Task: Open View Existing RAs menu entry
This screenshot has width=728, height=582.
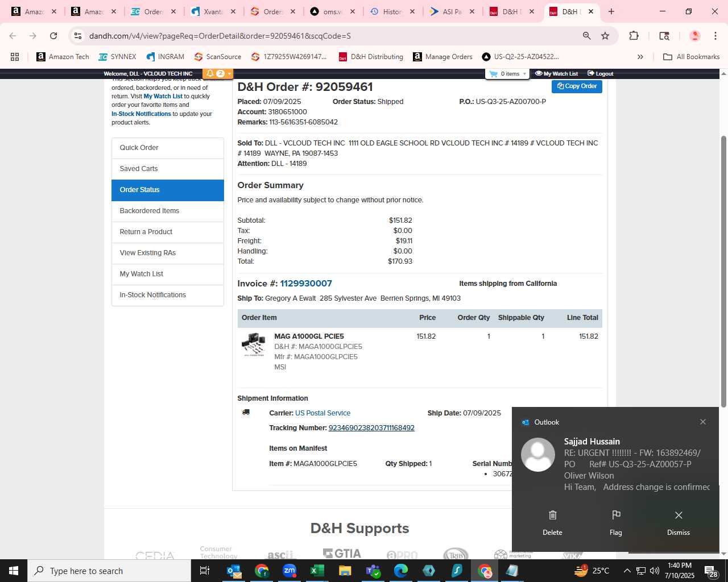Action: tap(168, 253)
